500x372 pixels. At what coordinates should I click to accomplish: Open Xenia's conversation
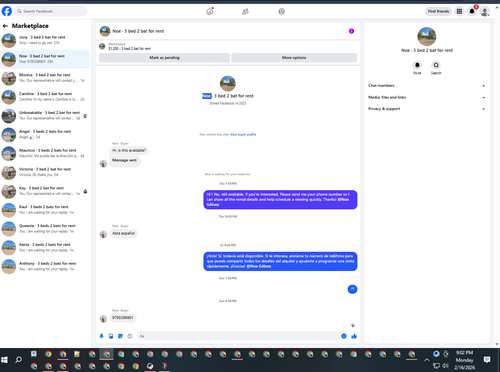click(45, 247)
